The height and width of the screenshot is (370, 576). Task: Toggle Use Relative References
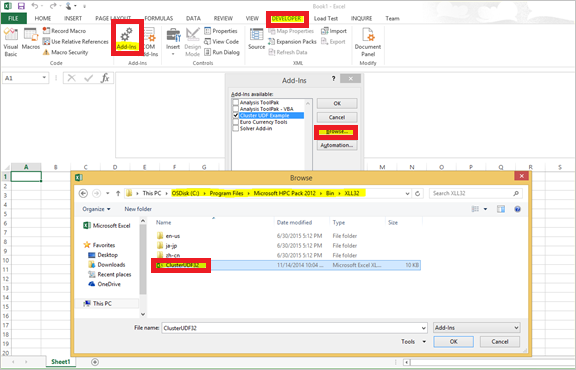click(75, 42)
